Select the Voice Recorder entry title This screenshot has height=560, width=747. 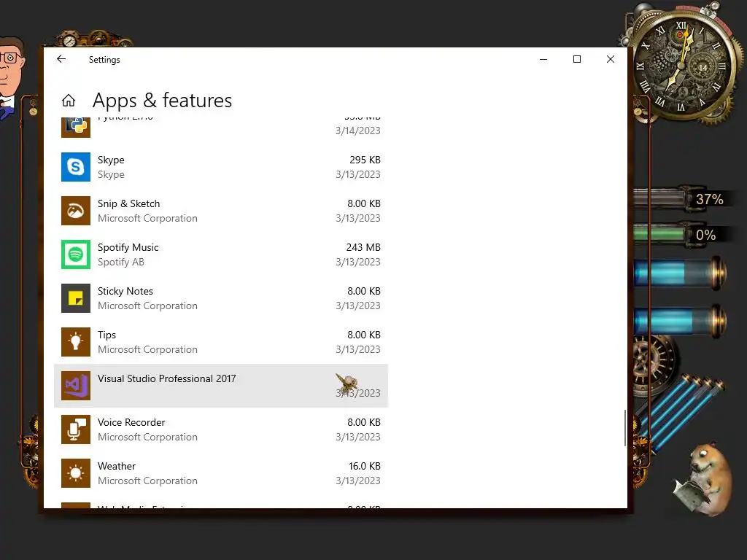tap(131, 422)
